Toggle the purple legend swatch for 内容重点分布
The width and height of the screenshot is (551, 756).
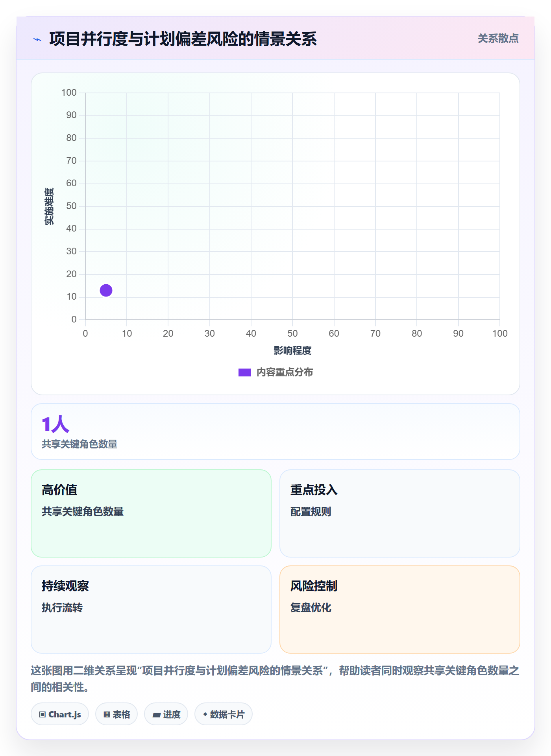[244, 372]
